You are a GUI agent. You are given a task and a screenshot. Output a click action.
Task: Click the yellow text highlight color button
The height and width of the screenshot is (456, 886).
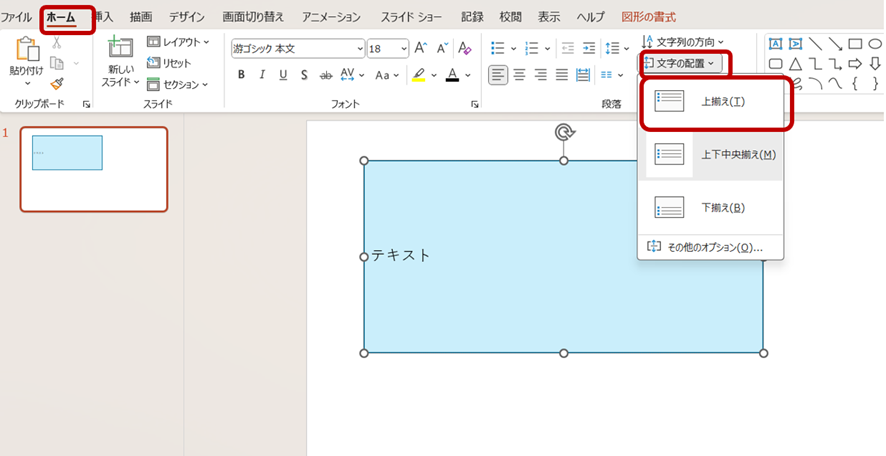coord(418,75)
